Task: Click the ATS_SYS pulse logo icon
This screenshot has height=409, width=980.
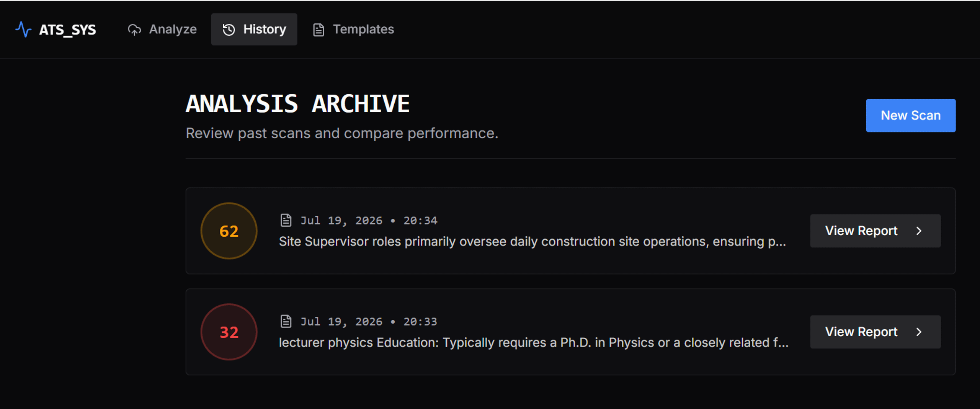Action: tap(23, 29)
